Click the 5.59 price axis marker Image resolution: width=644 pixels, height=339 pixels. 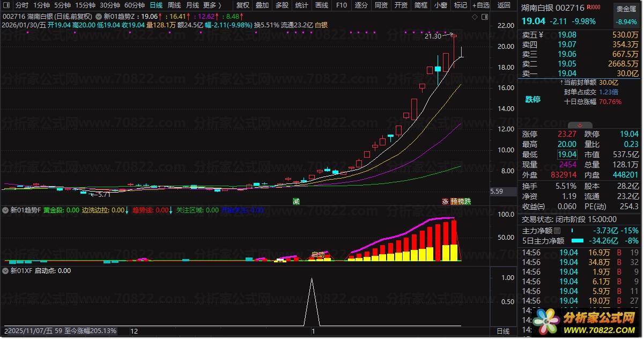(x=497, y=191)
